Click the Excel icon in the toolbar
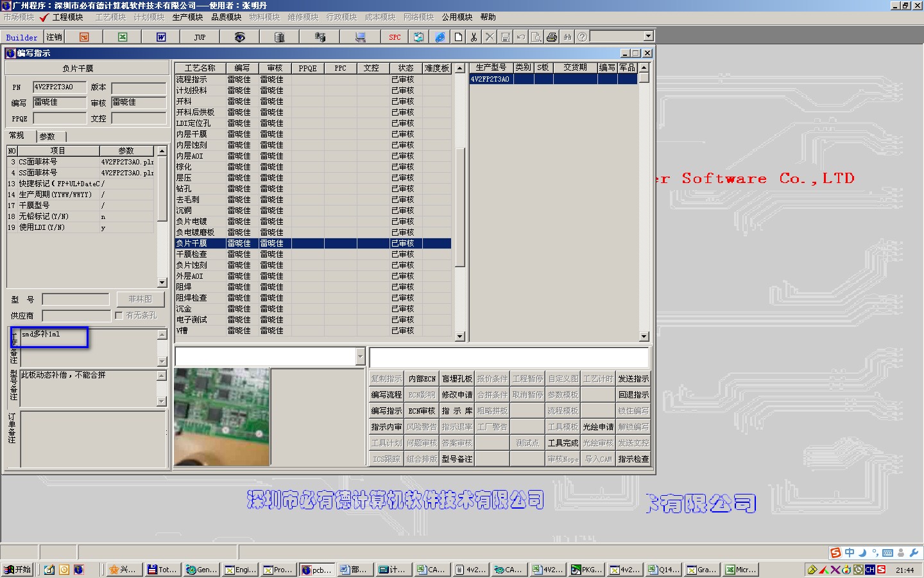 coord(123,37)
